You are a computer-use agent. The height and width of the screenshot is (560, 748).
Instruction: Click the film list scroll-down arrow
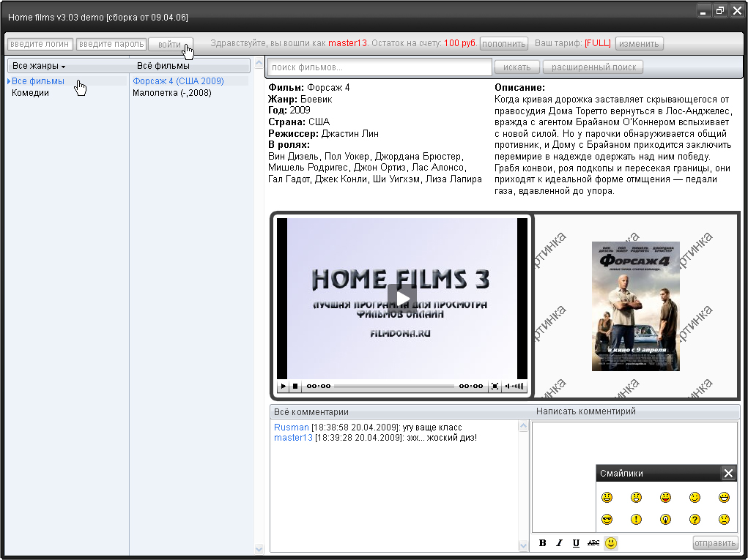(x=259, y=550)
